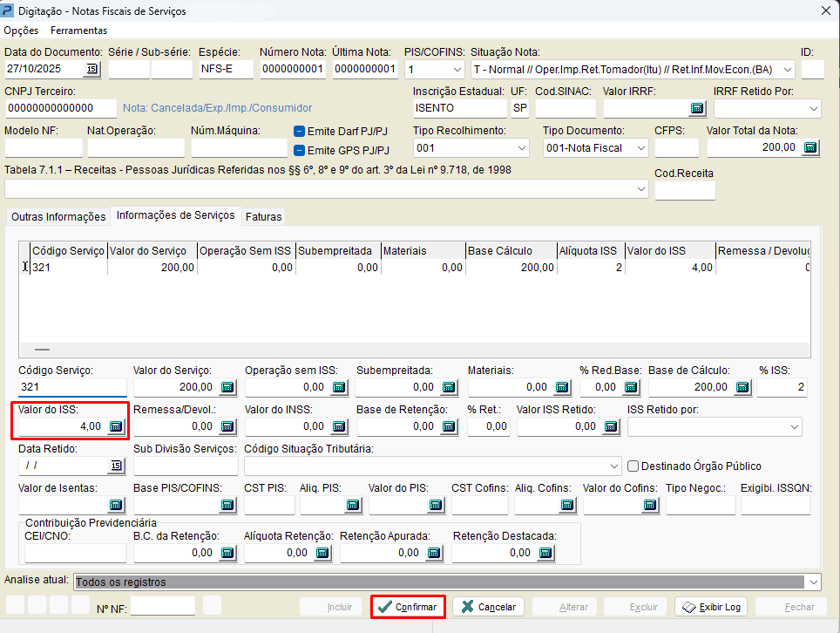This screenshot has width=840, height=633.
Task: Open calendar picker for Data do Documento
Action: (91, 69)
